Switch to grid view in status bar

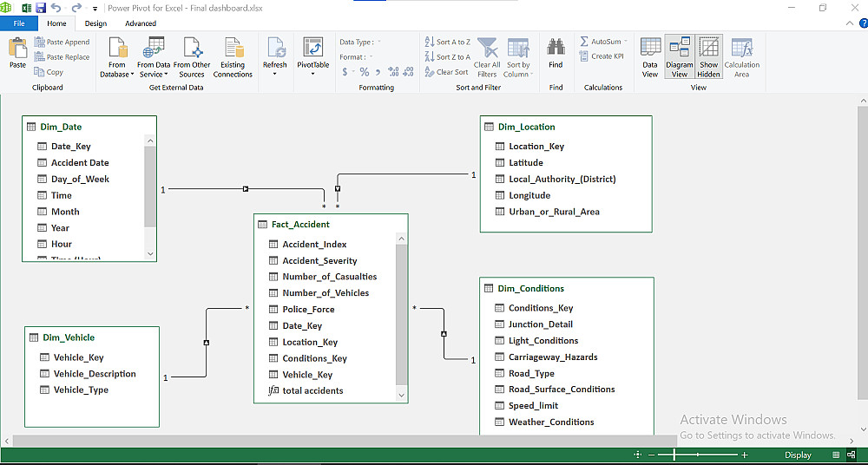pos(836,455)
